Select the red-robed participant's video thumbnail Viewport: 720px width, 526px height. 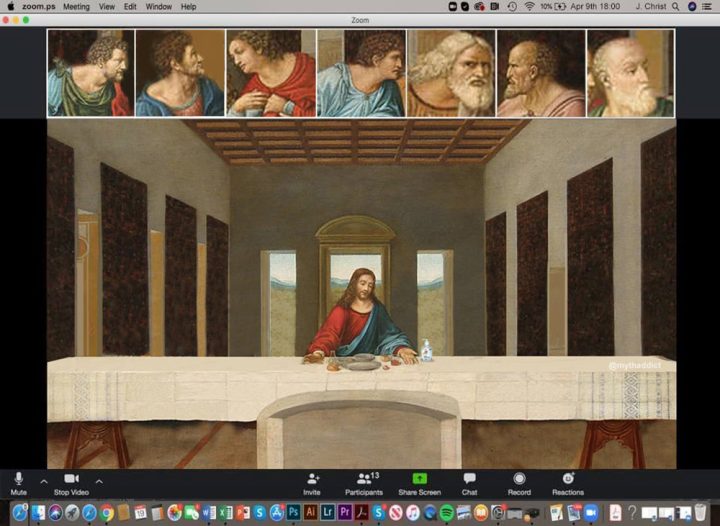point(270,73)
